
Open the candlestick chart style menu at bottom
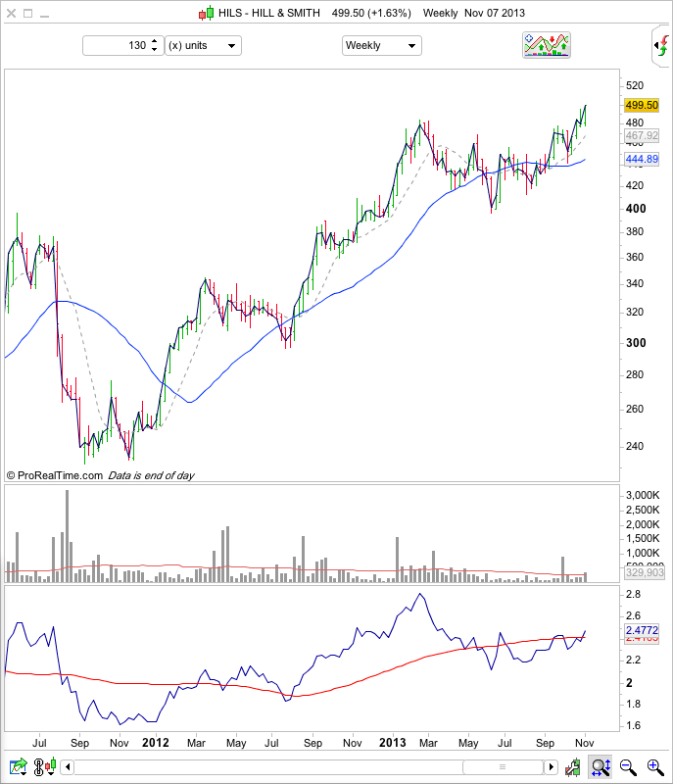[x=51, y=766]
